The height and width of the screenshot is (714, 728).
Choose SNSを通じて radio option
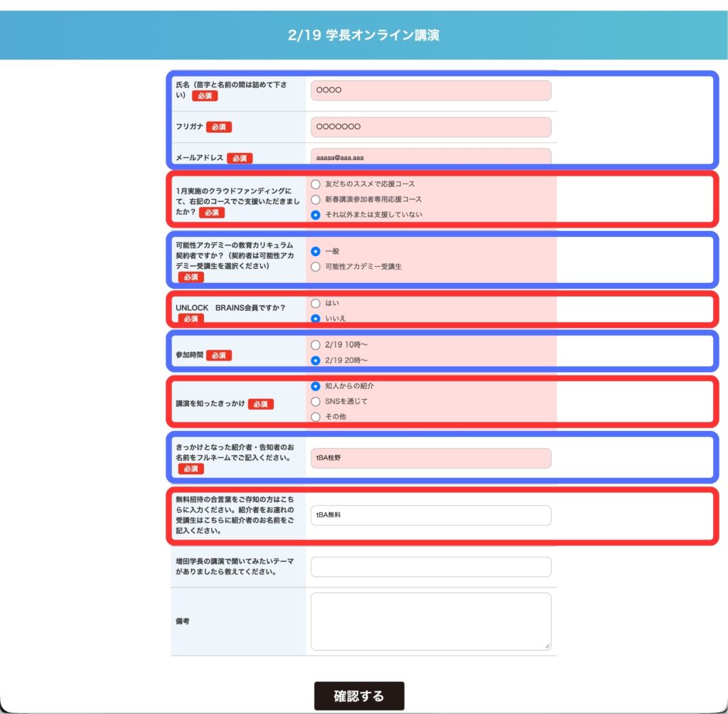click(316, 402)
